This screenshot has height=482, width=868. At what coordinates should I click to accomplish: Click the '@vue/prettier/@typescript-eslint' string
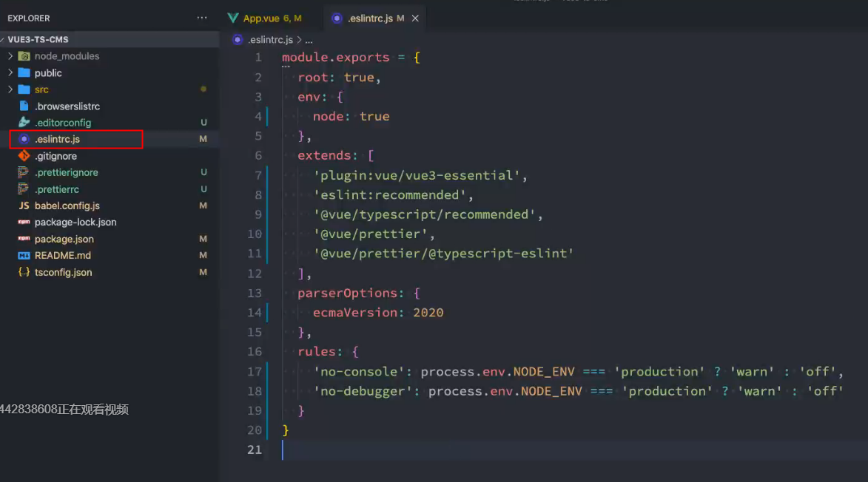tap(443, 253)
